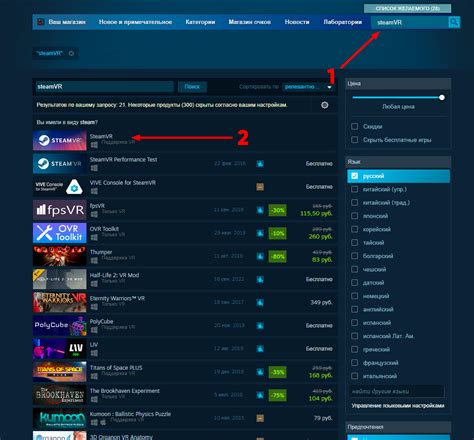474x440 pixels.
Task: Open the Категории menu
Action: click(200, 22)
